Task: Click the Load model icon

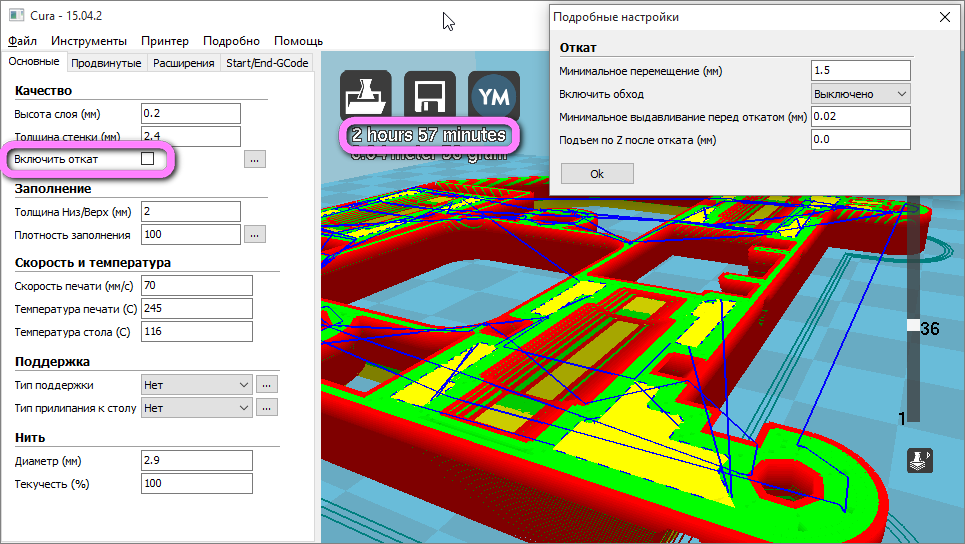Action: coord(365,95)
